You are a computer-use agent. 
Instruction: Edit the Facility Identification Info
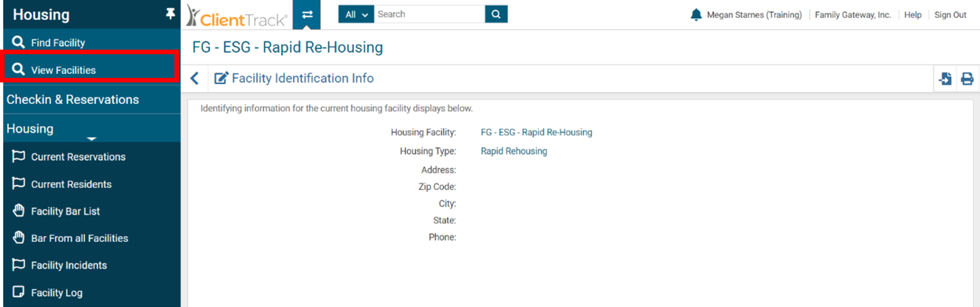click(221, 78)
